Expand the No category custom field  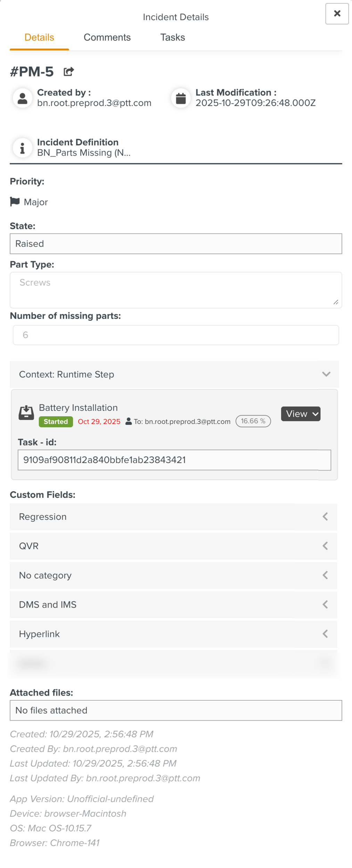173,575
